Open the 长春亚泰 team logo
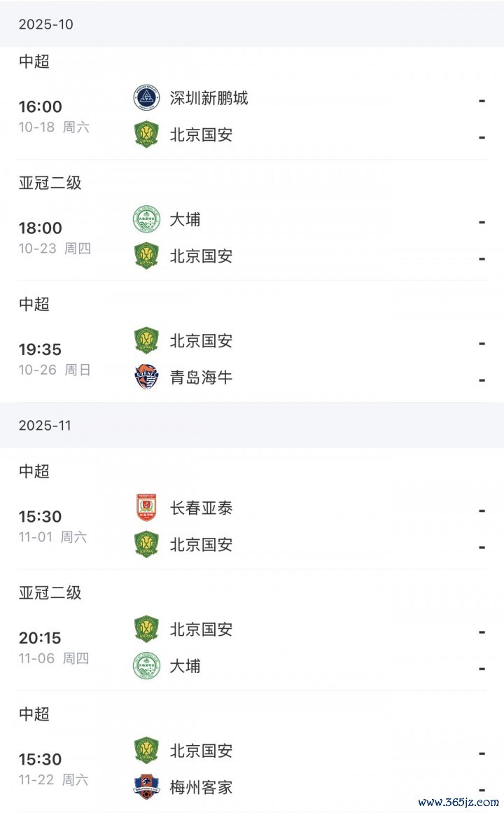 [x=146, y=508]
